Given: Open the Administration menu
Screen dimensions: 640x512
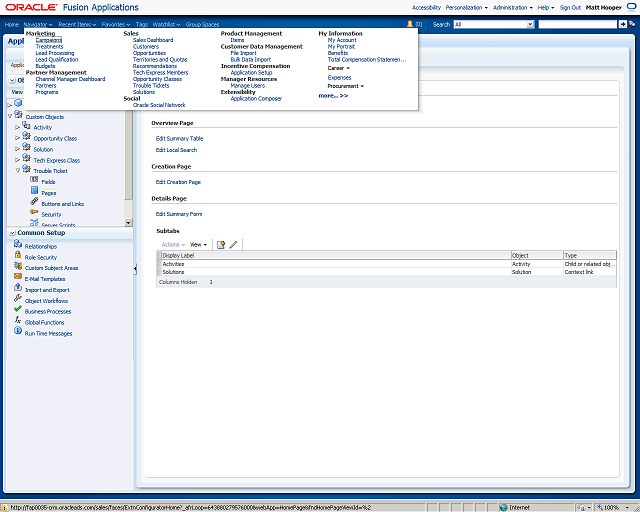Looking at the screenshot, I should pyautogui.click(x=513, y=7).
